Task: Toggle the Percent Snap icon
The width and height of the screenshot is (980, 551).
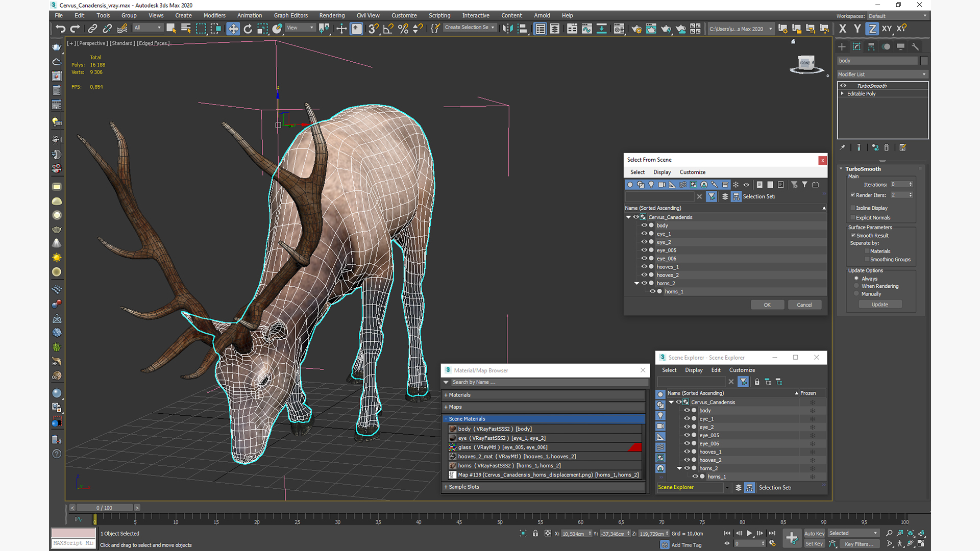Action: coord(403,29)
